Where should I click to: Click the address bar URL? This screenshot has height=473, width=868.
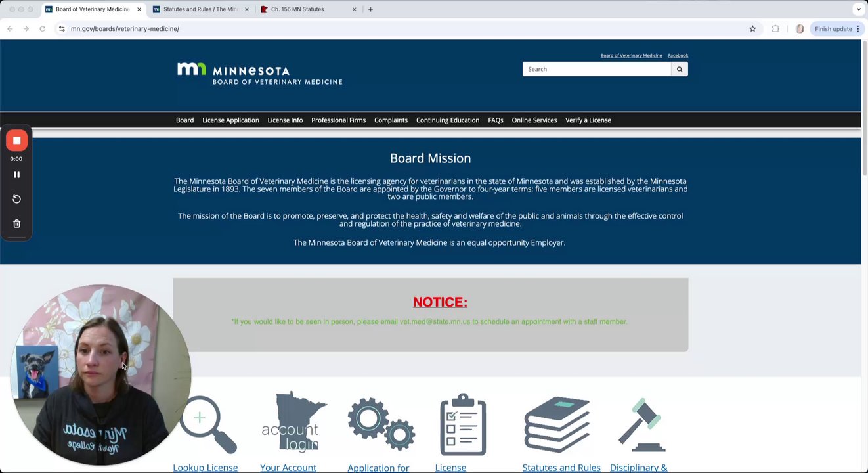125,29
